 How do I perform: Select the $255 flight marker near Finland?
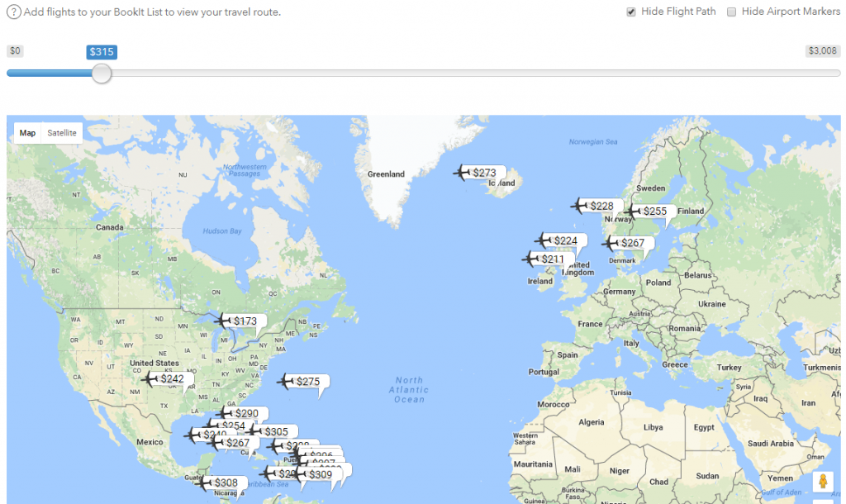(x=650, y=212)
